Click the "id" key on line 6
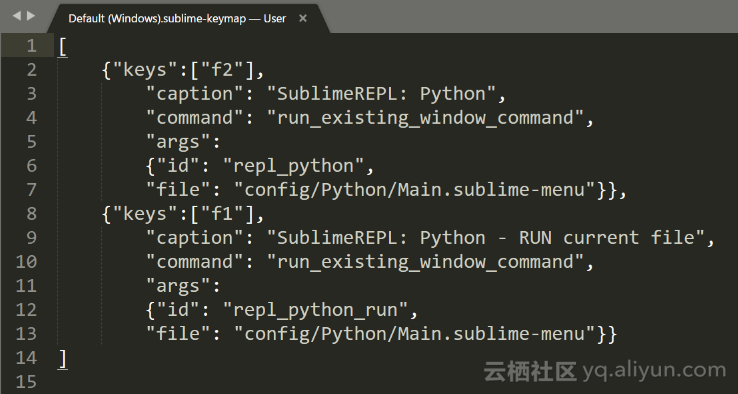Screen dimensions: 738x394 tap(178, 166)
